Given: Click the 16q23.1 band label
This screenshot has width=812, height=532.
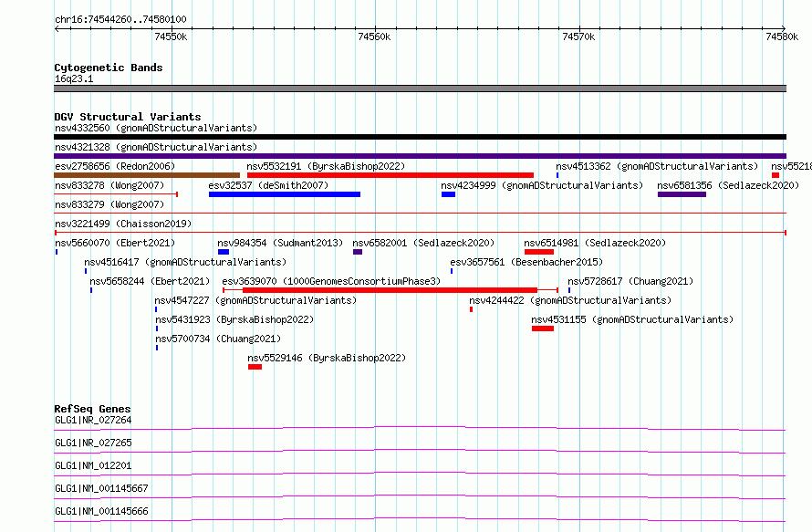Looking at the screenshot, I should click(x=74, y=78).
